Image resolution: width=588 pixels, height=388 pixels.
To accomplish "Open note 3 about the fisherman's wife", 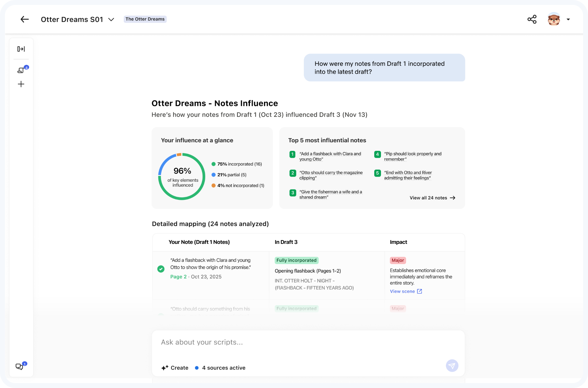I will pyautogui.click(x=330, y=195).
